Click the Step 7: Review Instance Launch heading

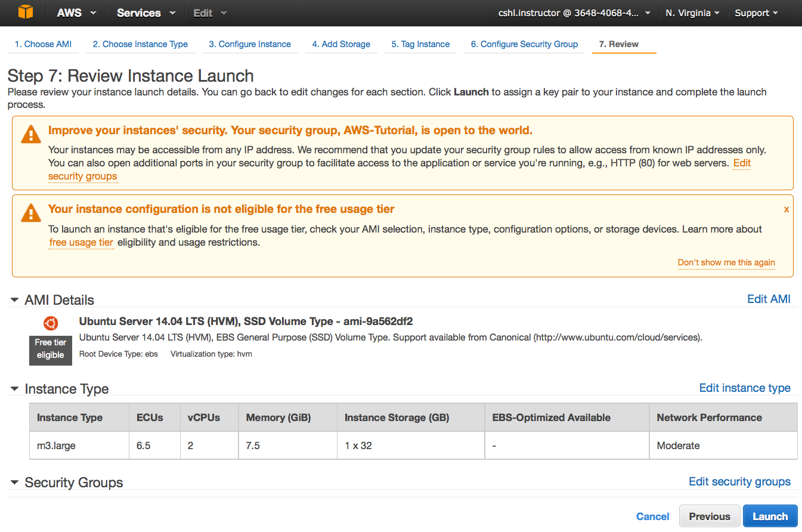coord(131,76)
